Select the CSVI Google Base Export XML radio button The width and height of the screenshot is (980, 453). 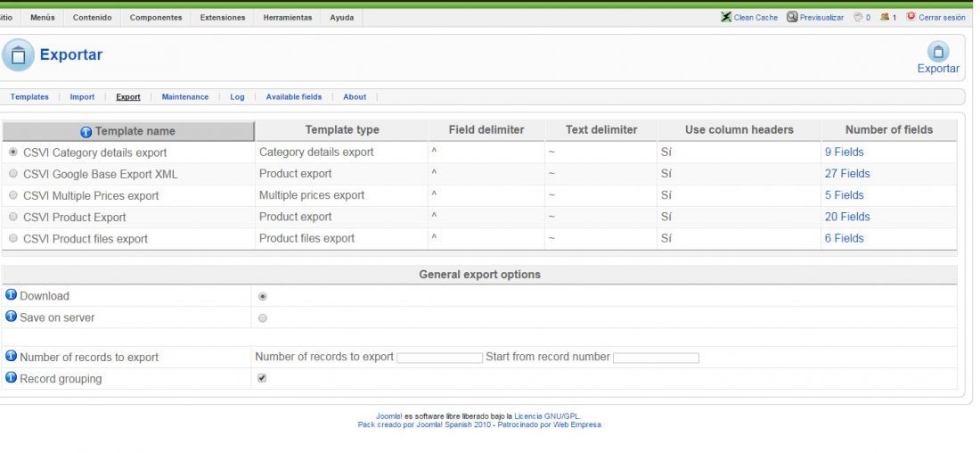[13, 173]
